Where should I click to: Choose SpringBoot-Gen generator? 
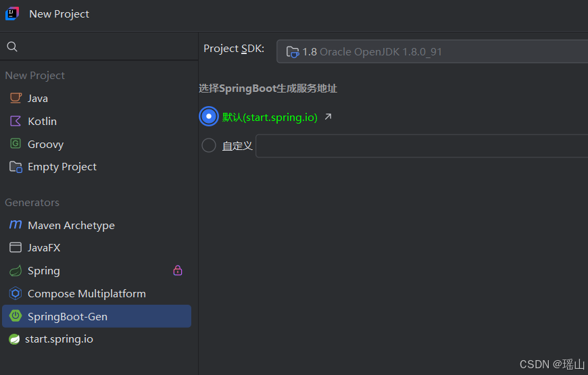pyautogui.click(x=97, y=316)
